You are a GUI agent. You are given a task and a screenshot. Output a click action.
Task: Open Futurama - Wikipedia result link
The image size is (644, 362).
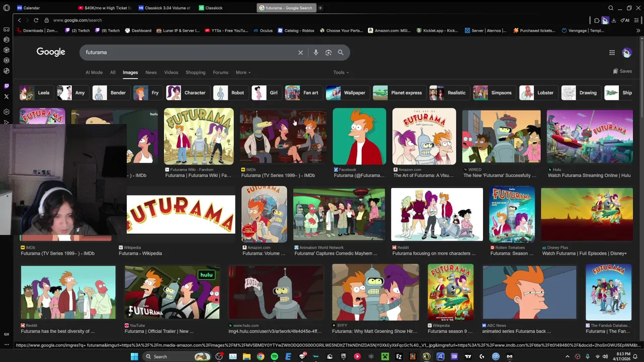[x=140, y=253]
